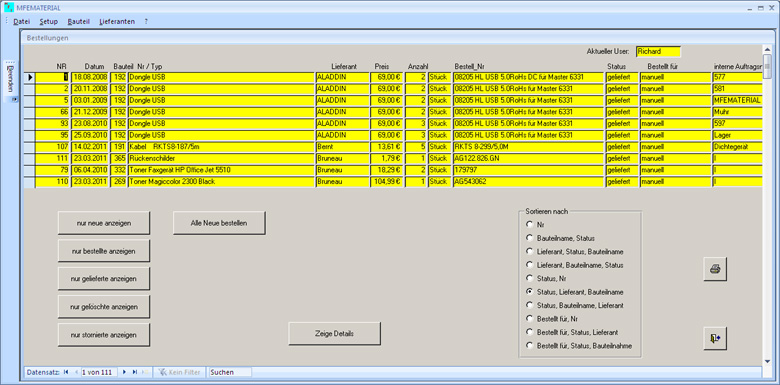
Task: Click Bestell_Nr cell 'AG122.826.GN'
Action: (528, 158)
